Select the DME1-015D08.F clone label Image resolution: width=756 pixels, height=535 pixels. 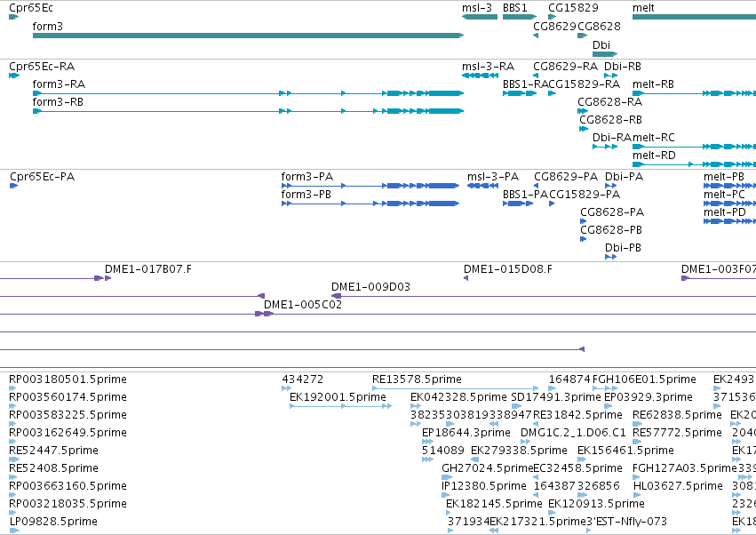[507, 269]
